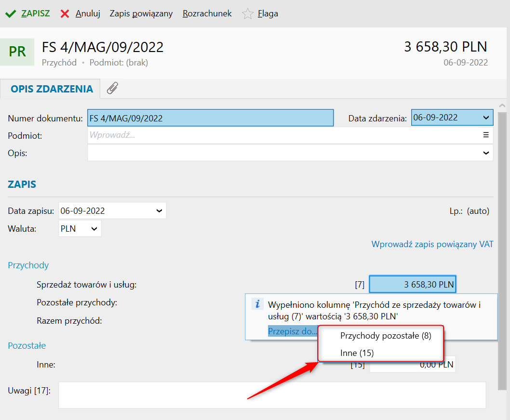
Task: Click the header date 06-09-2022
Action: click(x=466, y=63)
